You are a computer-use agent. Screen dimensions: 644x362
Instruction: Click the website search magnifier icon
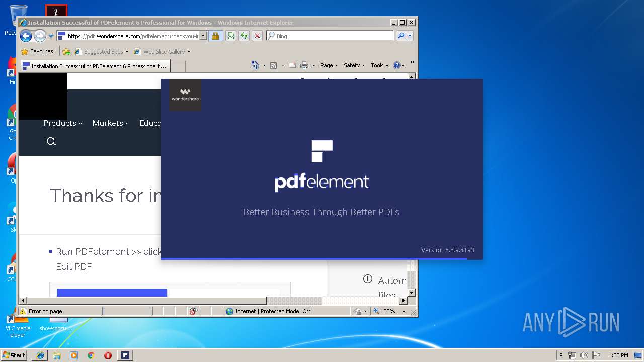tap(51, 141)
